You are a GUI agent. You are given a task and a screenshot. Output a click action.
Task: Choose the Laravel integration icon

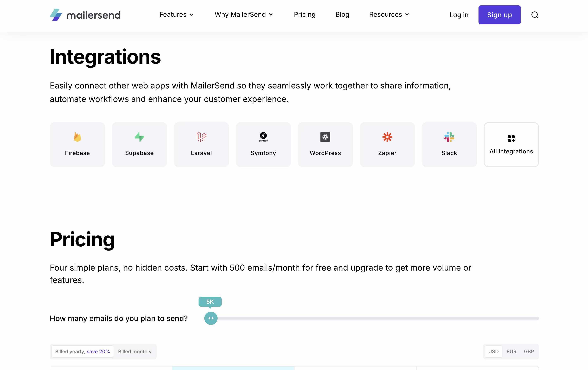tap(201, 137)
